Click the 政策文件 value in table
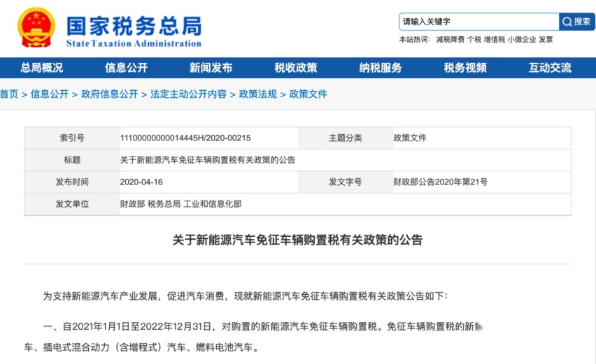 pyautogui.click(x=410, y=138)
